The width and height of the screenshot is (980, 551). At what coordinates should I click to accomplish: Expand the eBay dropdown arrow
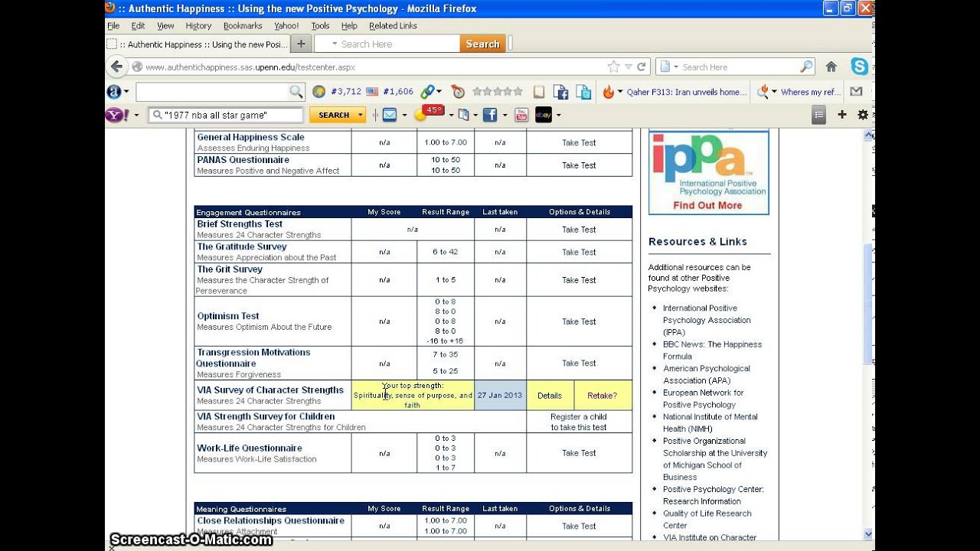pyautogui.click(x=558, y=116)
